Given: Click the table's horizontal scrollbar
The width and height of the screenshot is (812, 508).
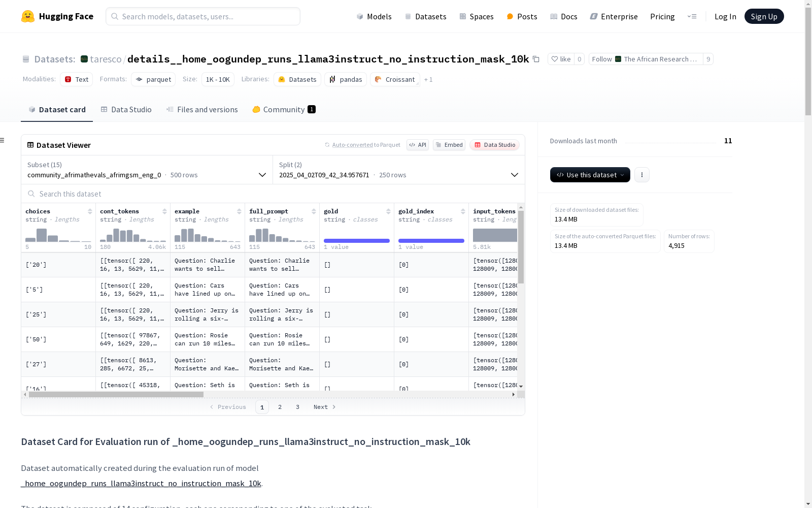Looking at the screenshot, I should pyautogui.click(x=116, y=394).
